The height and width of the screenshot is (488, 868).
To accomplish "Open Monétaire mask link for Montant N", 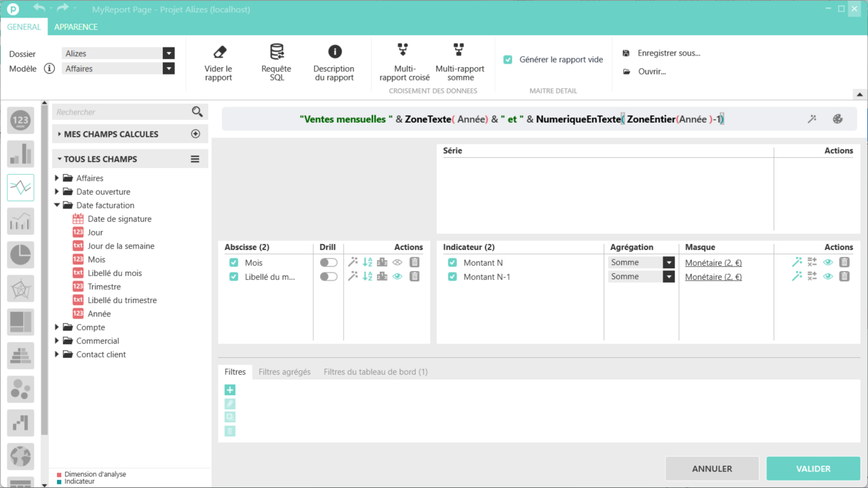I will coord(713,263).
